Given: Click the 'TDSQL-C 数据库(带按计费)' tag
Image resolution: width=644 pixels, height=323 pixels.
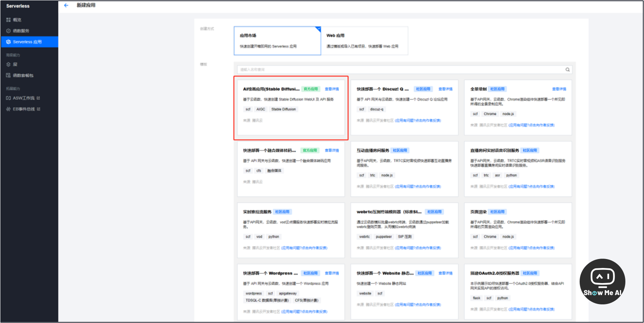Looking at the screenshot, I should coord(267,301).
